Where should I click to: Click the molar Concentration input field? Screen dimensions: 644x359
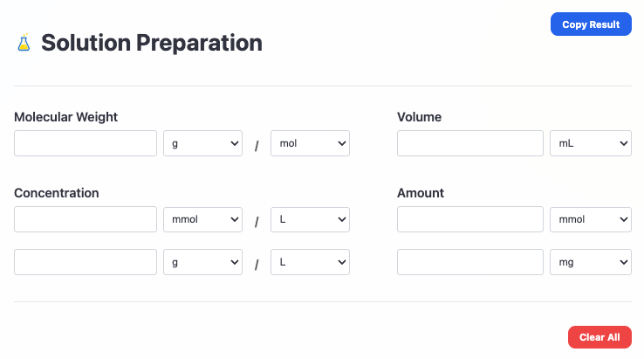pos(86,219)
